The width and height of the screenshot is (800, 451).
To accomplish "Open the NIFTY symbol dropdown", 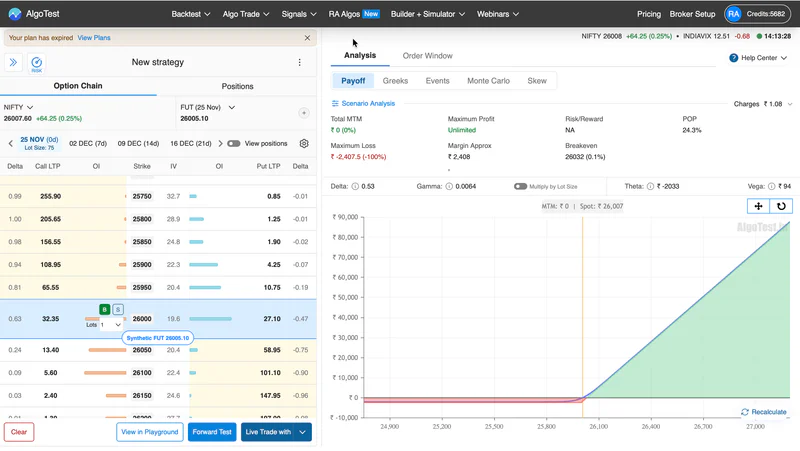I will click(x=18, y=107).
